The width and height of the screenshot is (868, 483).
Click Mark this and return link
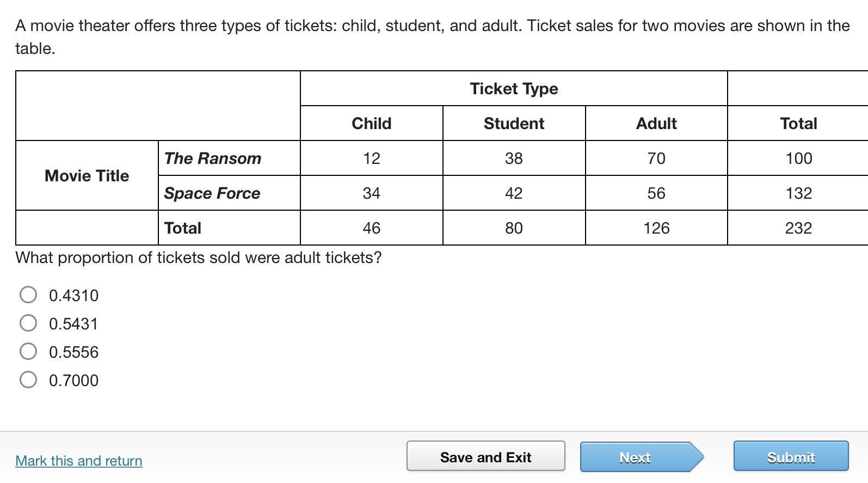click(x=79, y=461)
